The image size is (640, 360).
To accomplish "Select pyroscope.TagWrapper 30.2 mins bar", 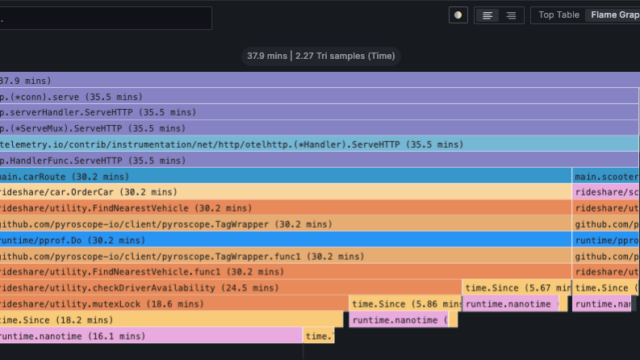I will [285, 224].
